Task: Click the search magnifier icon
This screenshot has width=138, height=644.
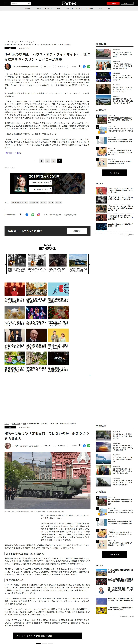Action: pos(29,3)
